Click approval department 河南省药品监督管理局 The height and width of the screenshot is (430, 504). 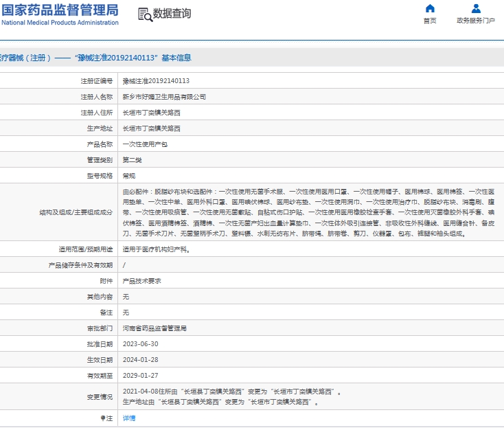154,328
